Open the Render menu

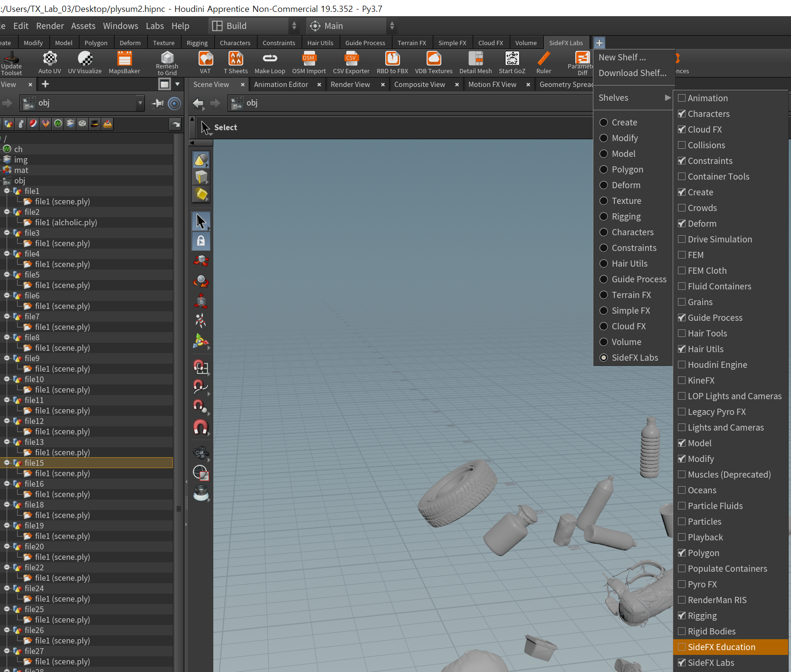(50, 26)
